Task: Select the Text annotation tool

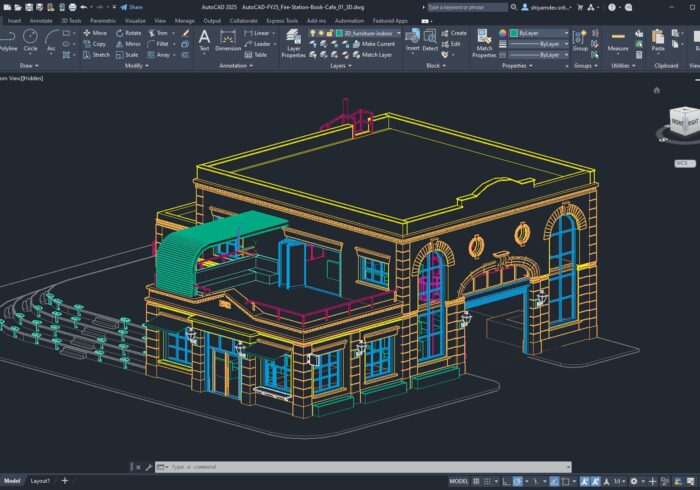Action: click(204, 40)
